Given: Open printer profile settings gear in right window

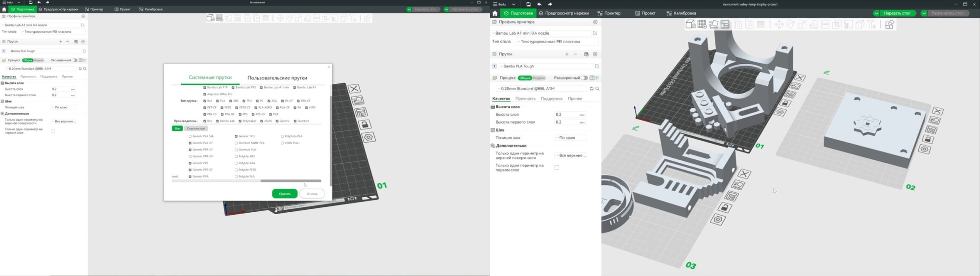Looking at the screenshot, I should 595,22.
